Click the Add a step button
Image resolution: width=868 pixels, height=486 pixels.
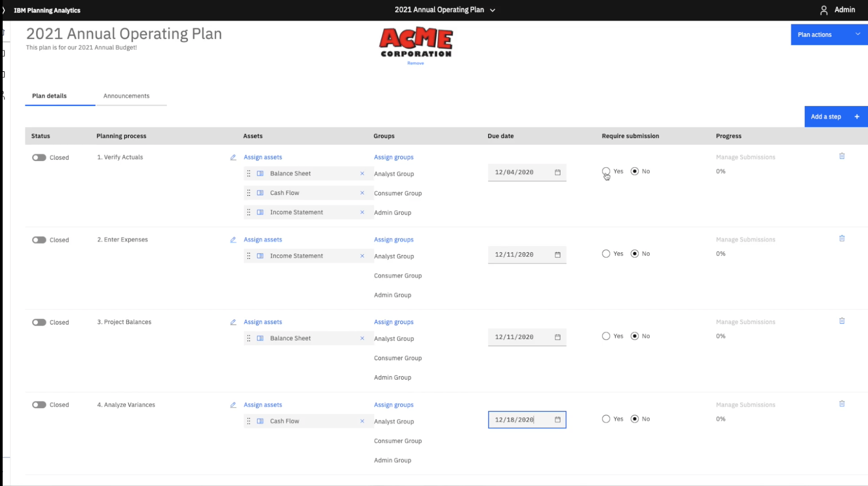[x=835, y=116]
